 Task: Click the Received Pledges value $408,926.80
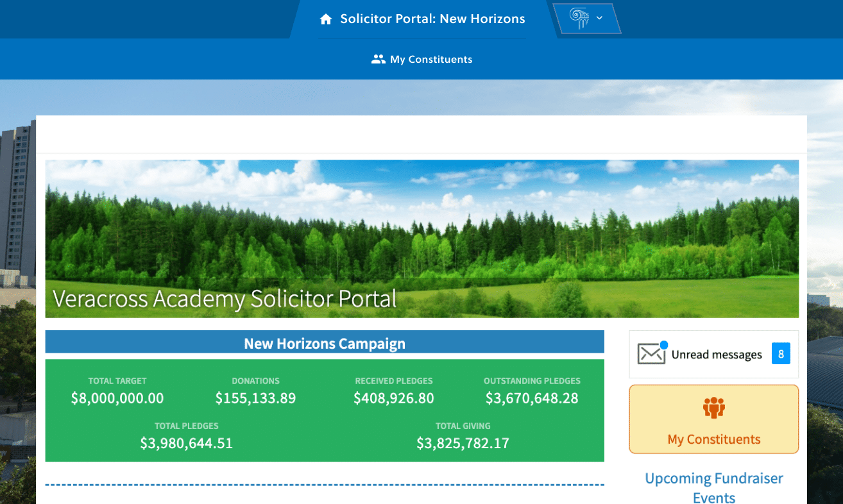coord(394,398)
